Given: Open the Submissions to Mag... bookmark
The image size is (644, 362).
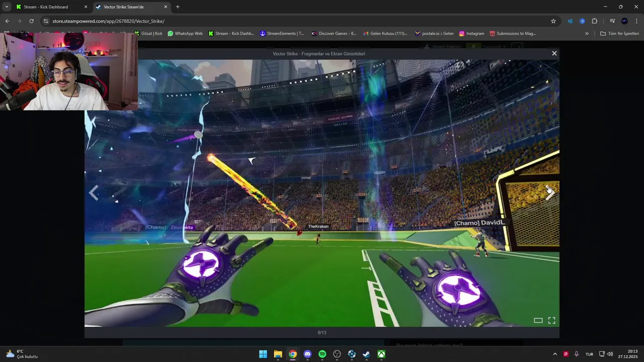Looking at the screenshot, I should [x=513, y=34].
